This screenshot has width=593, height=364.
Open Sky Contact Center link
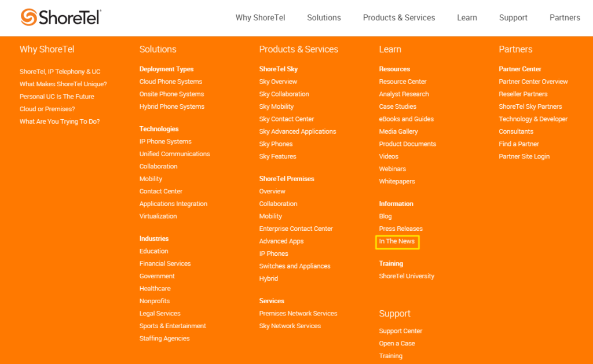pyautogui.click(x=287, y=119)
